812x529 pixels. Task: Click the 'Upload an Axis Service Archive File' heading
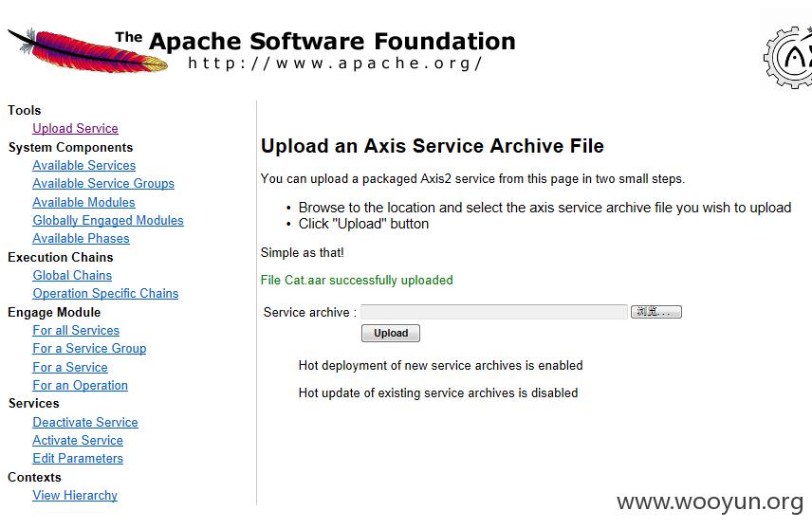[432, 146]
